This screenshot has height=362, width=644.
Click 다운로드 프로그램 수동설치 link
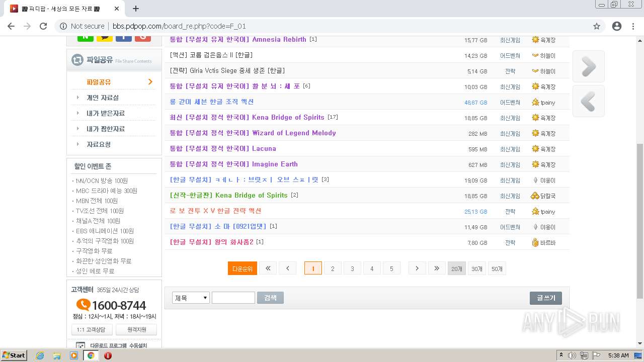[118, 345]
